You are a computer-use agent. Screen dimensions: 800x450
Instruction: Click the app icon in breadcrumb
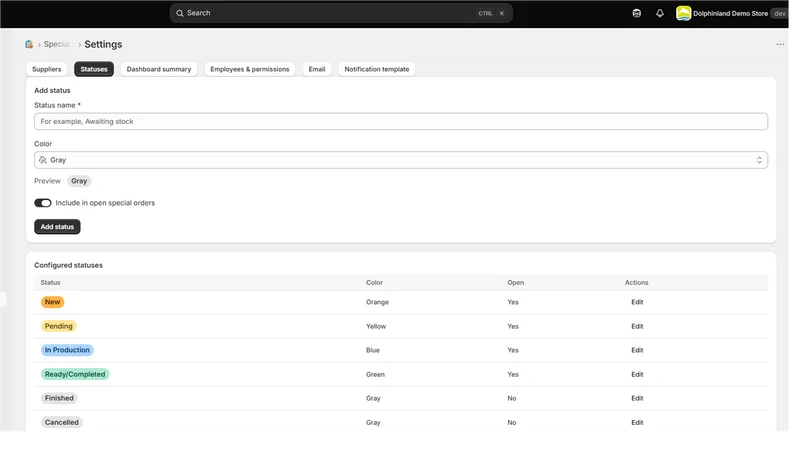[29, 45]
